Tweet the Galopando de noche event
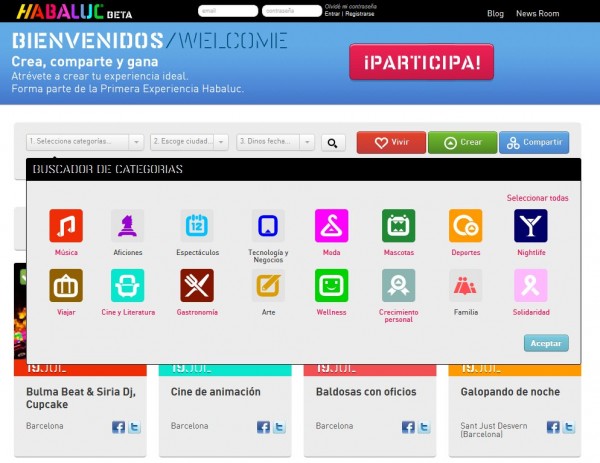600x463 pixels. (x=569, y=427)
